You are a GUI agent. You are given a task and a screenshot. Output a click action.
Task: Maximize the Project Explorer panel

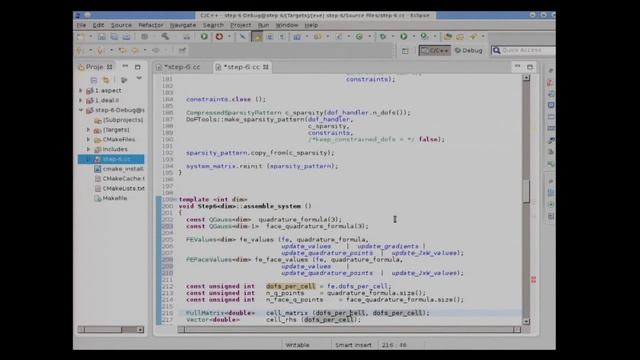click(138, 67)
